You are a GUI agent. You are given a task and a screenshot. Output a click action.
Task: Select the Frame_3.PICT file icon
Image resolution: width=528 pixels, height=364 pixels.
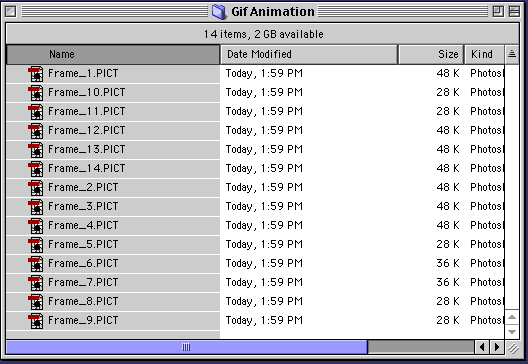coord(36,207)
